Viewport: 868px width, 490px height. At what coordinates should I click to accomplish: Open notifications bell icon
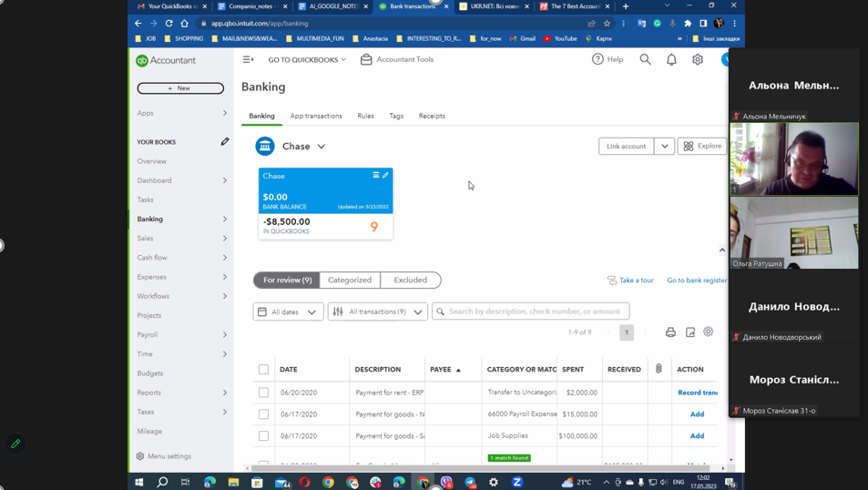[671, 59]
